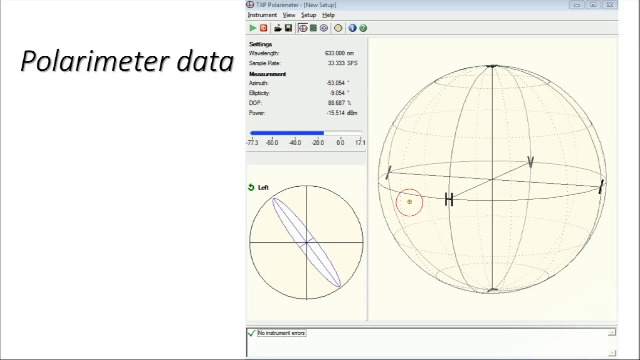Screen dimensions: 640x360
Task: Click the -77.3 power scale label
Action: pos(252,142)
